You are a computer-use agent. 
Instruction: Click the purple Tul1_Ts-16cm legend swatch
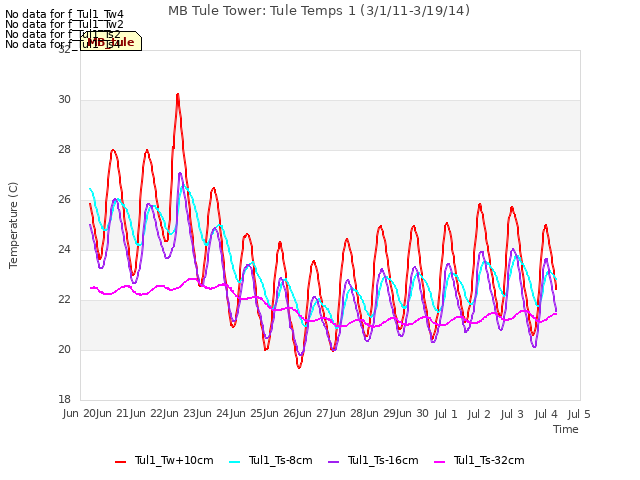pyautogui.click(x=333, y=462)
